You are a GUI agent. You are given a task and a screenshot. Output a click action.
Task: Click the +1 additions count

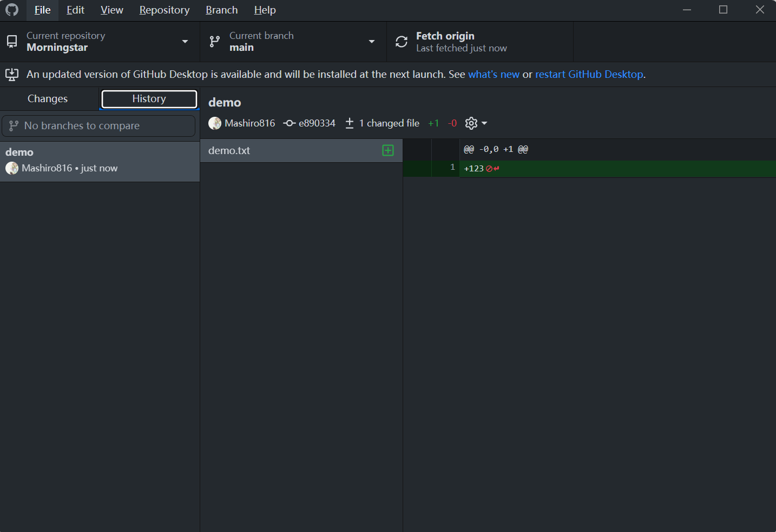pos(433,123)
